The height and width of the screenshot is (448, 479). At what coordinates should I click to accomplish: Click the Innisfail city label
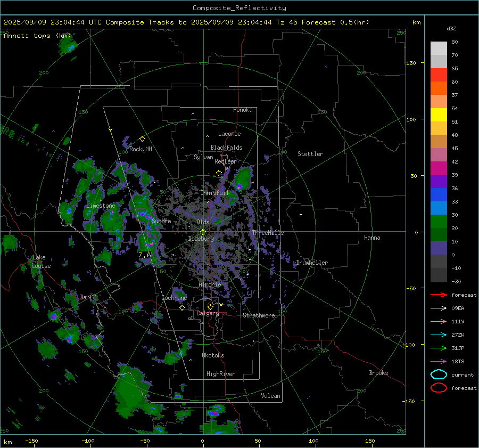[214, 193]
